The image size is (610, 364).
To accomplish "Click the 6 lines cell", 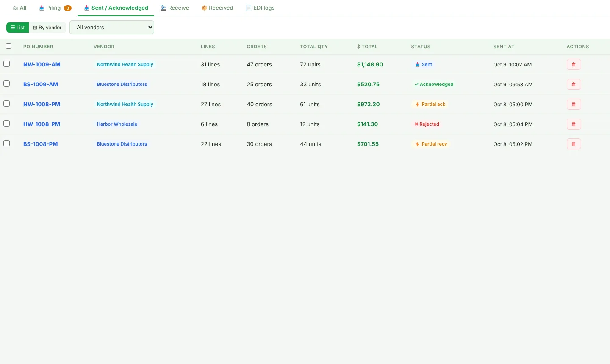I will 209,124.
